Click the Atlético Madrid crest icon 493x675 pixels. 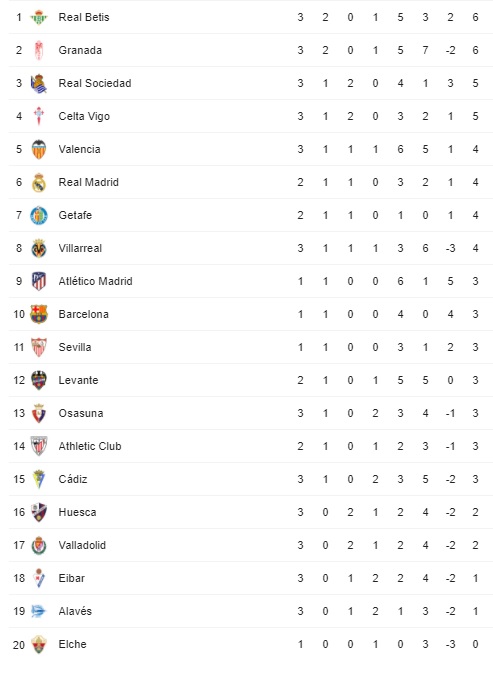pos(39,281)
